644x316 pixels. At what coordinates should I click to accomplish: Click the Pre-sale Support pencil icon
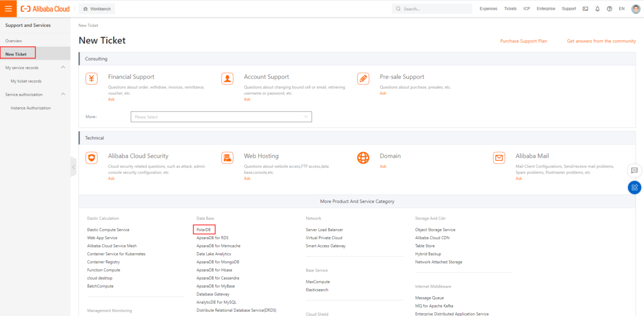click(363, 79)
